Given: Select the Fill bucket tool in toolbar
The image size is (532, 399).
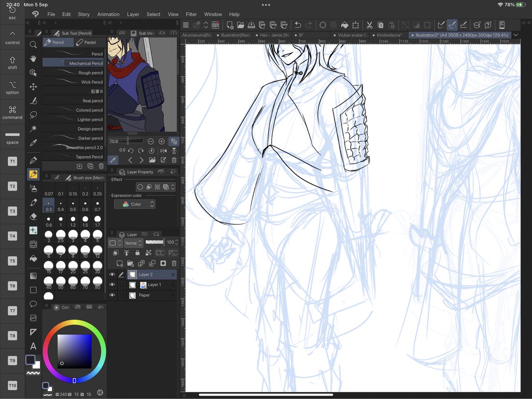Looking at the screenshot, I should tap(33, 258).
